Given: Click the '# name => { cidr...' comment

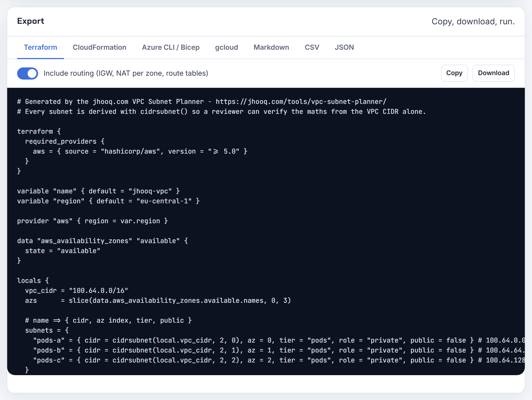Looking at the screenshot, I should pyautogui.click(x=108, y=320).
